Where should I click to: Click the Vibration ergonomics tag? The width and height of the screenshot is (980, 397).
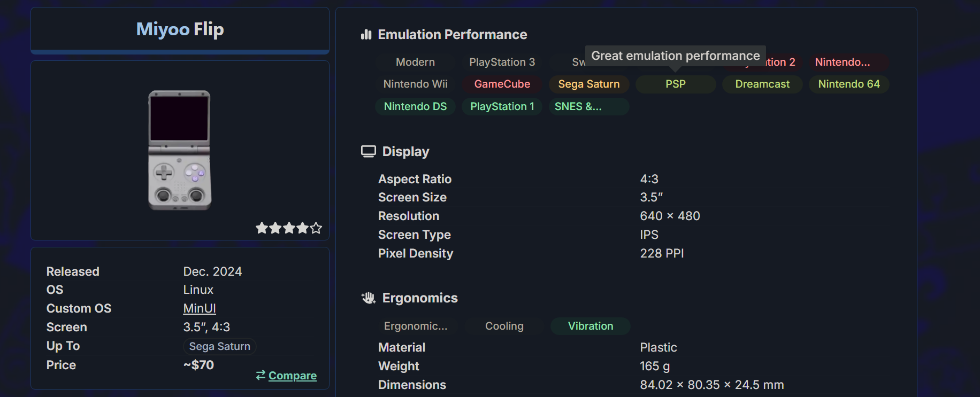pos(590,326)
